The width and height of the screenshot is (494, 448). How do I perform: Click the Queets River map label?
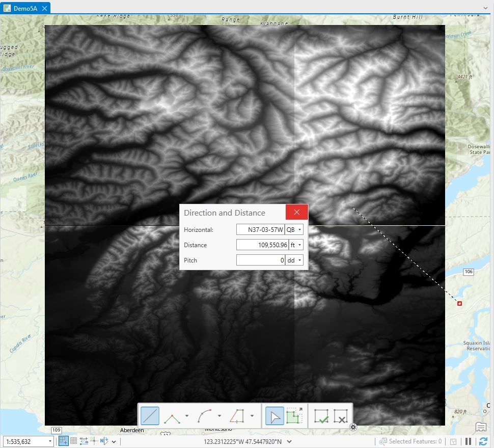(25, 176)
